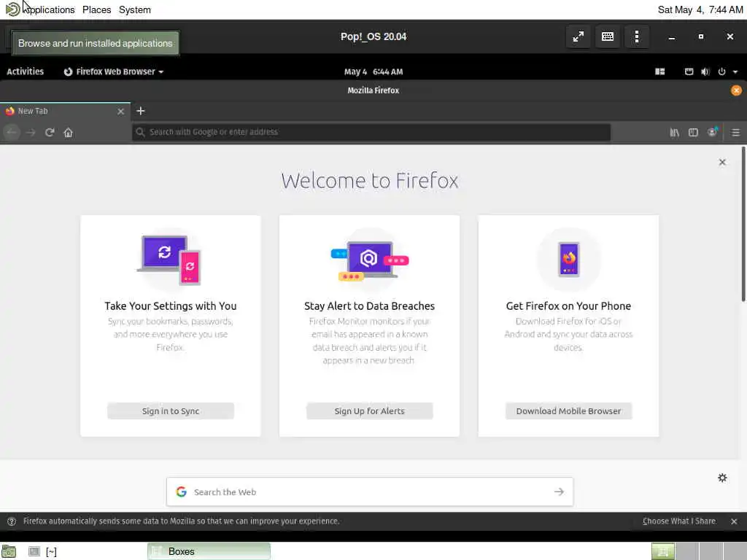
Task: Expand the Firefox Web Browser app menu
Action: pos(115,71)
